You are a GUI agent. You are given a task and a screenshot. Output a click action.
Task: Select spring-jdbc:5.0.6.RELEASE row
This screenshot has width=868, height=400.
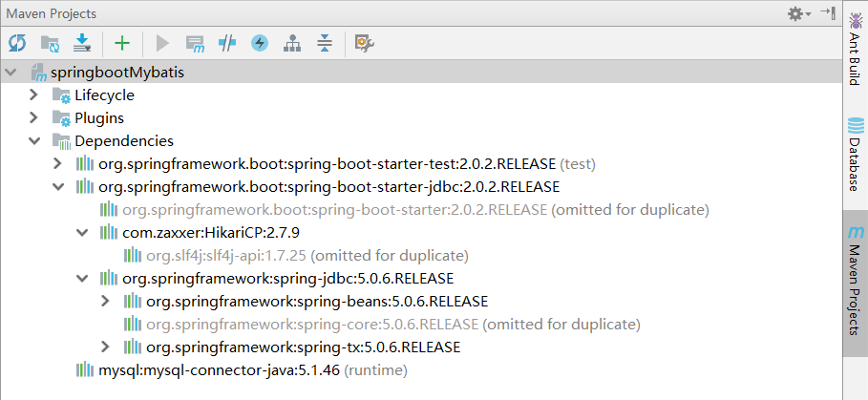tap(287, 279)
